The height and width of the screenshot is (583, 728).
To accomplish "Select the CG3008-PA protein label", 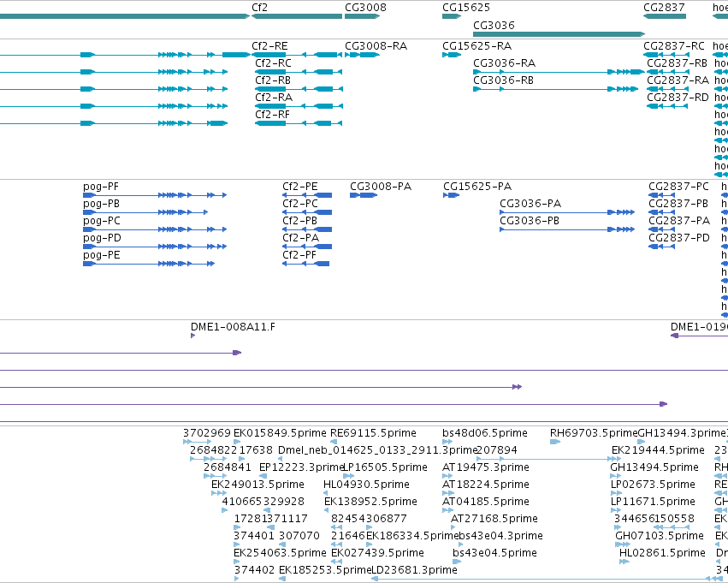I will 381,187.
